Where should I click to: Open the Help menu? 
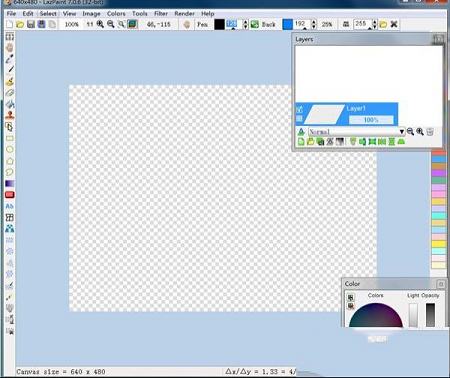(208, 14)
